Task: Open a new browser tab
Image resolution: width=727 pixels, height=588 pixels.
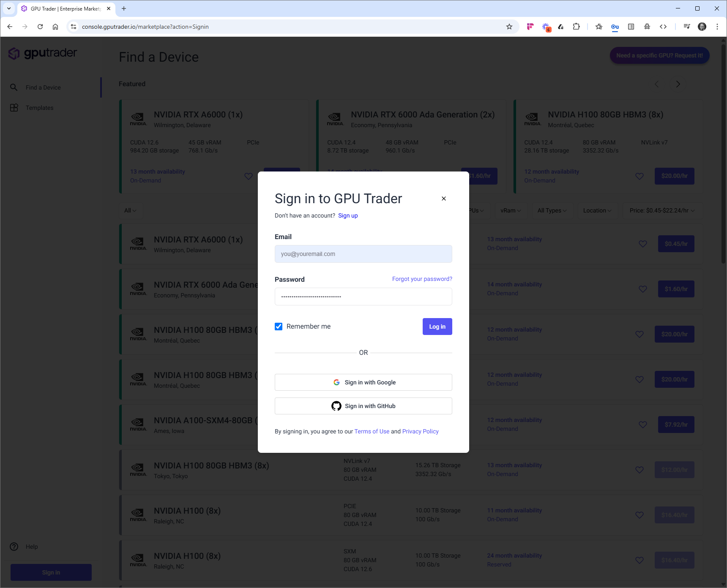Action: [124, 8]
